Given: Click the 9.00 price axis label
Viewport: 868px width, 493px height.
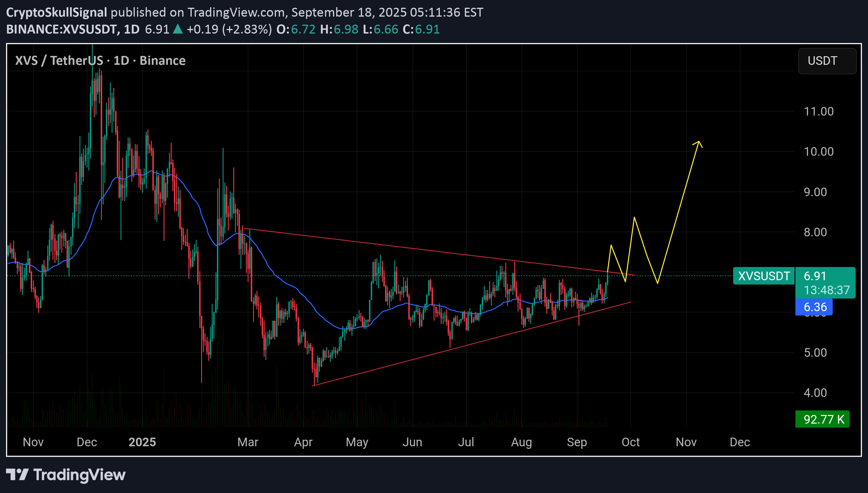Looking at the screenshot, I should pyautogui.click(x=815, y=192).
